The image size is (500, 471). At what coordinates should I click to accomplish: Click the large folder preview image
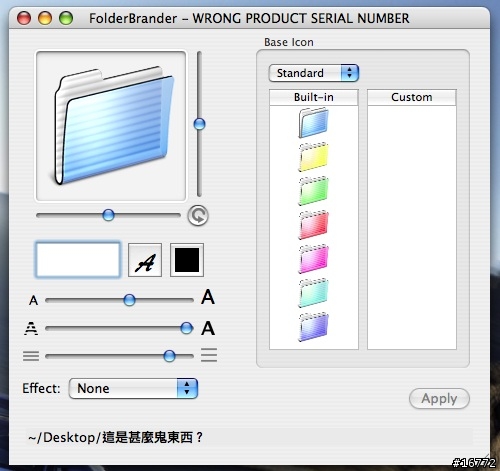(111, 126)
